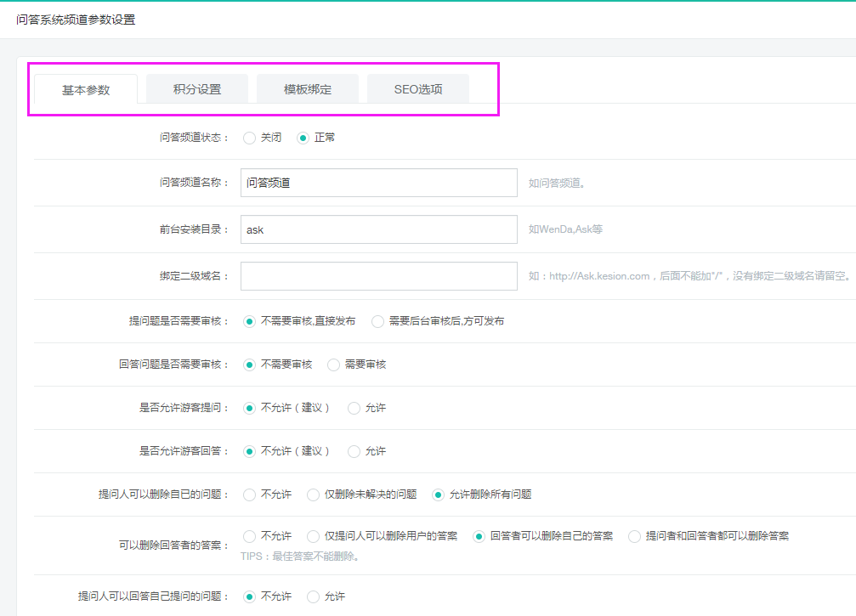Switch to the 积分设置 tab
The width and height of the screenshot is (856, 616).
click(x=197, y=89)
